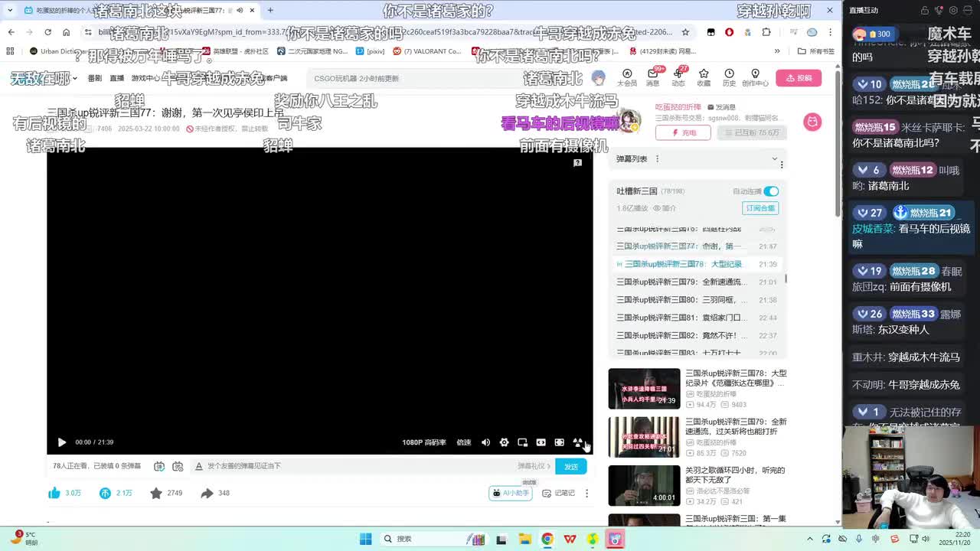Toggle the 自动连播 autoplay switch
The height and width of the screenshot is (551, 980).
[771, 191]
